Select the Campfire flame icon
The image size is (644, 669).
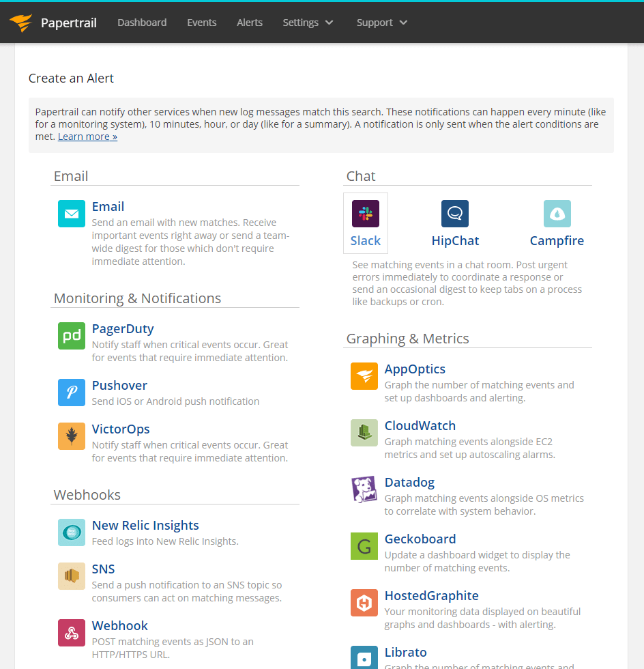click(x=557, y=213)
